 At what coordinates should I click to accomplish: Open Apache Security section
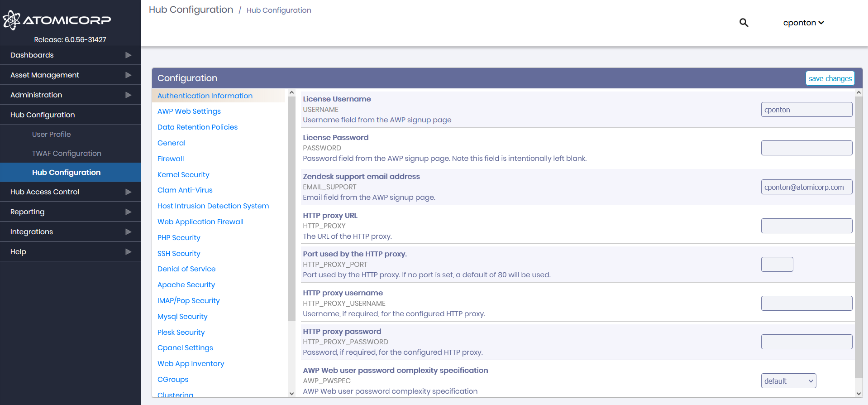click(x=186, y=285)
